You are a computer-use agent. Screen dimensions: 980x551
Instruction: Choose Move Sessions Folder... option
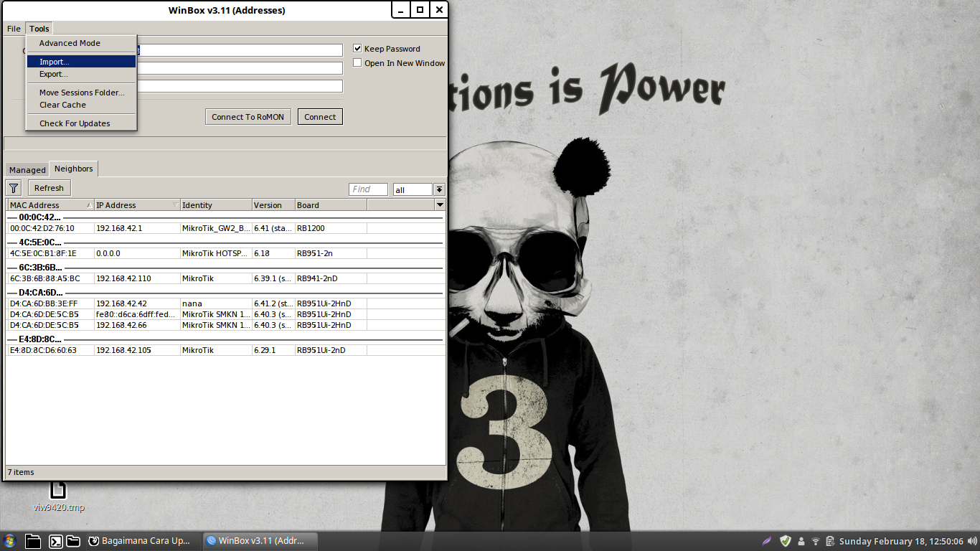click(81, 93)
